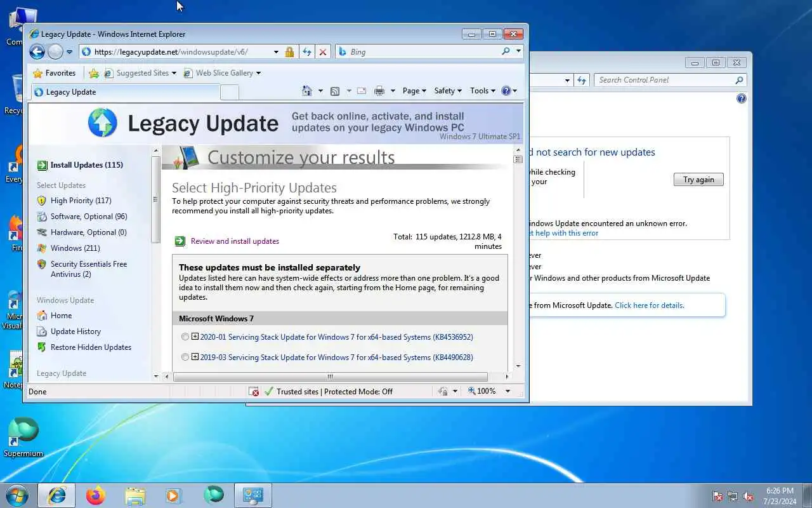Viewport: 812px width, 508px height.
Task: Click Review and install updates link
Action: coord(235,241)
